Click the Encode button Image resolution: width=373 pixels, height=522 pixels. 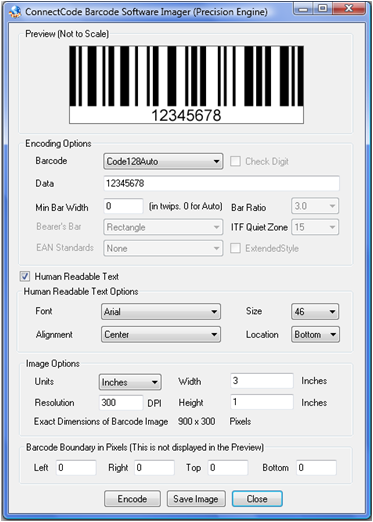pyautogui.click(x=132, y=499)
